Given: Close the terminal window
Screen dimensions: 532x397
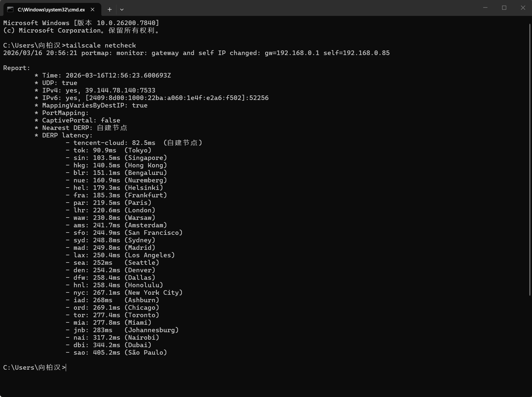Looking at the screenshot, I should pyautogui.click(x=523, y=8).
